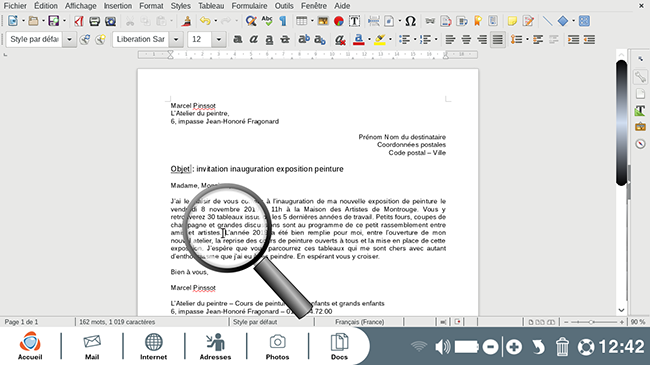650x365 pixels.
Task: Apply yellow highlighting color marker
Action: pos(380,39)
